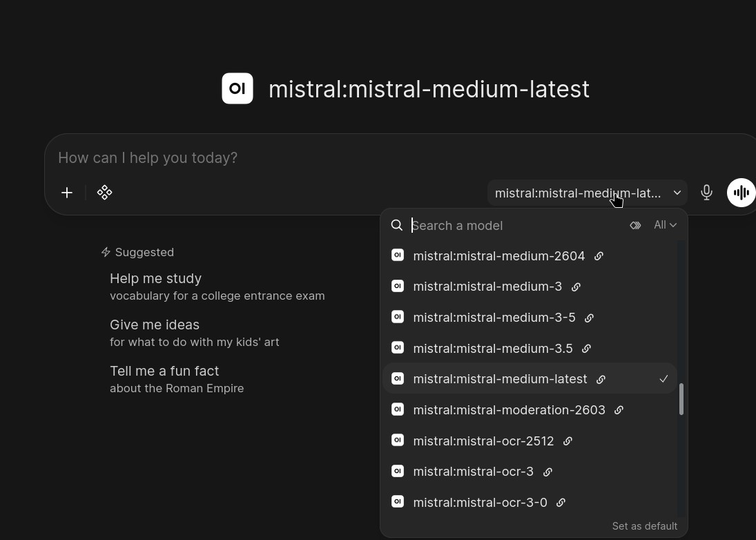
Task: Click the lightning icon next to Suggested
Action: 106,252
